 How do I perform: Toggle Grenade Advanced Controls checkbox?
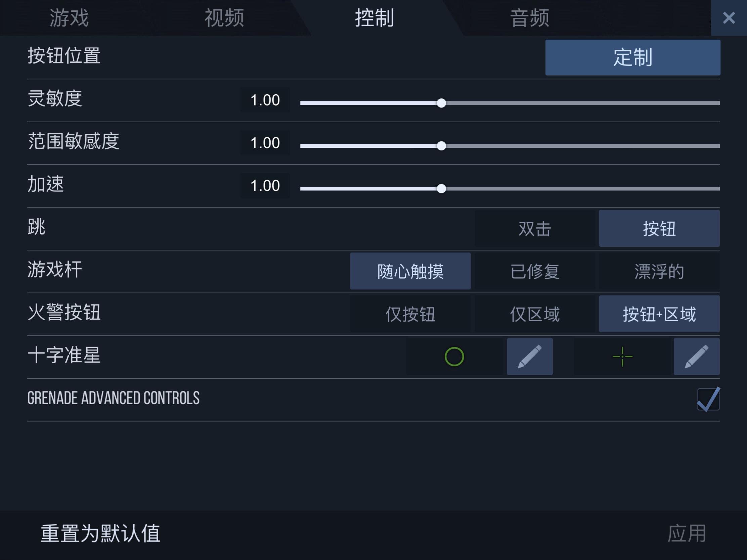(x=708, y=399)
